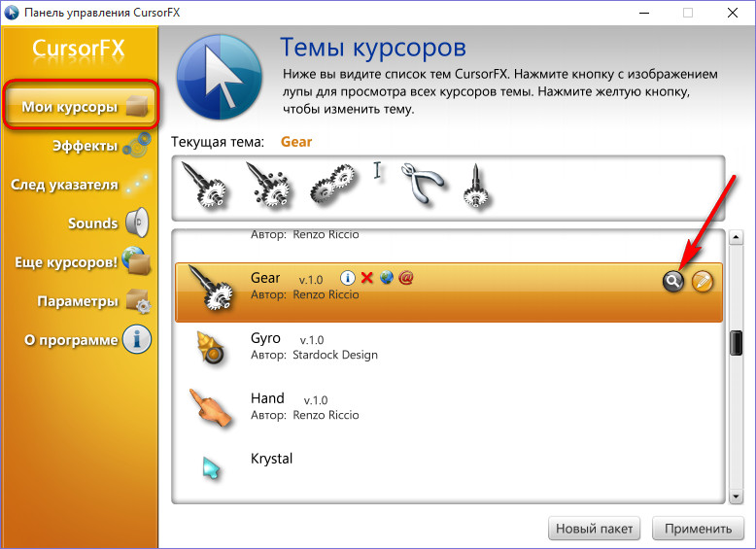This screenshot has height=549, width=756.
Task: Select the Hand cursor theme icon
Action: click(x=210, y=408)
